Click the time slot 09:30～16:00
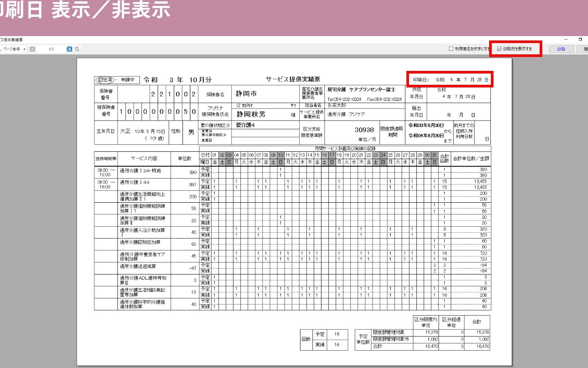The height and width of the screenshot is (368, 588). (106, 184)
